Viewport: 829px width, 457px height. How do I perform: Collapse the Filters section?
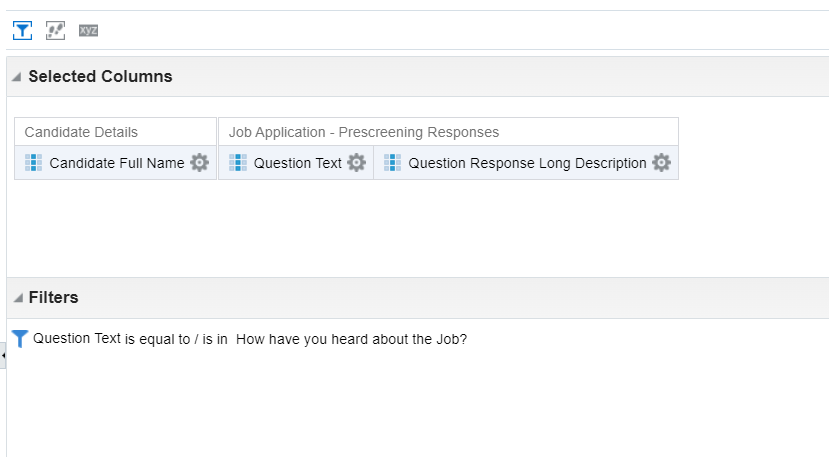tap(18, 298)
